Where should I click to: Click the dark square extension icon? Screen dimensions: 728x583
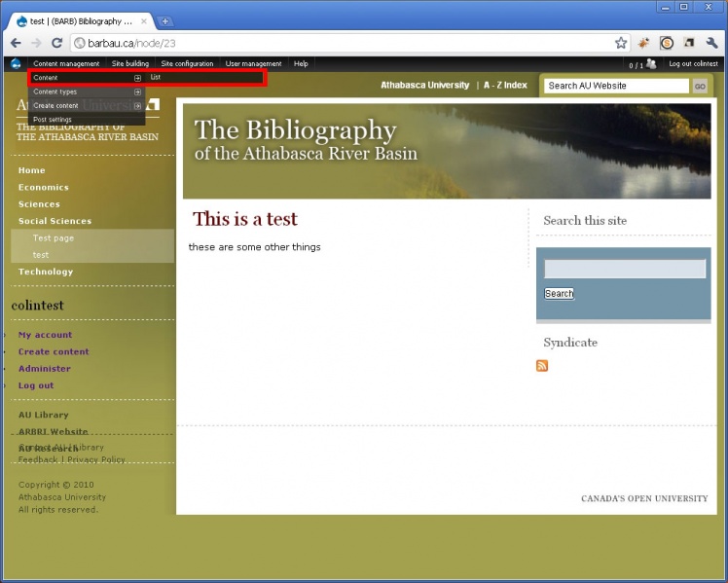click(x=689, y=43)
